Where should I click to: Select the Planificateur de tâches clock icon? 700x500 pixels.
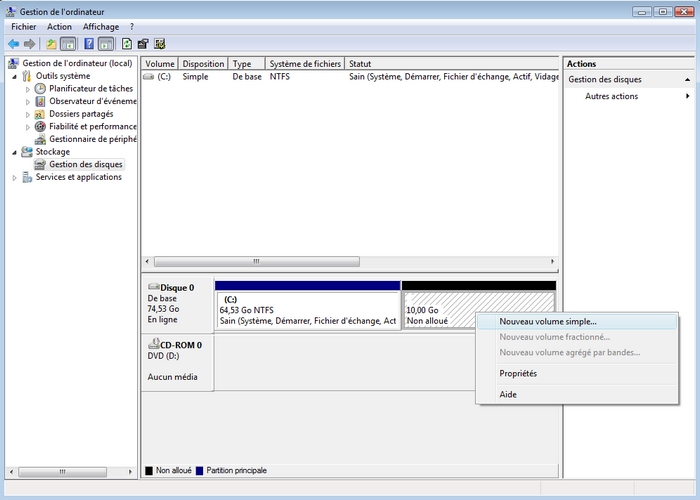click(41, 89)
